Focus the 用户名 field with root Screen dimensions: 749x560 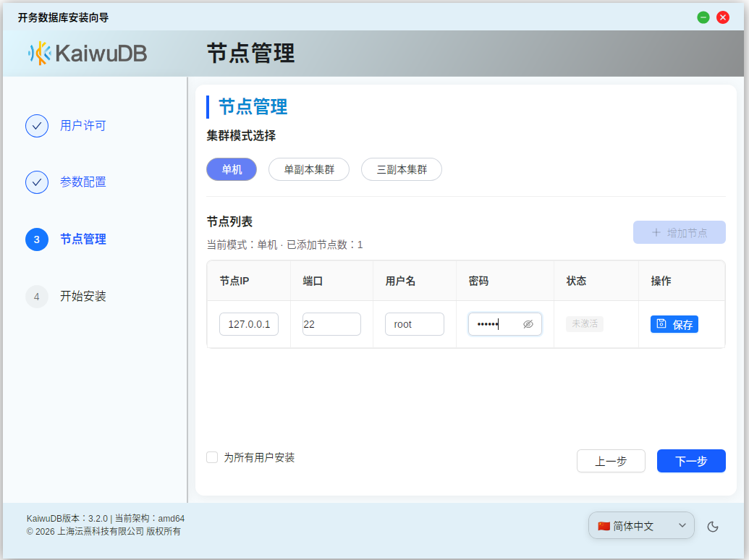415,324
